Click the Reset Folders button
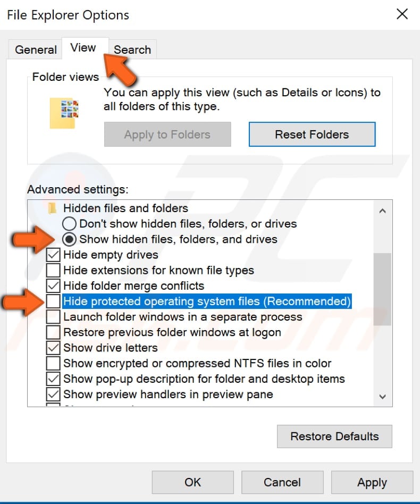The height and width of the screenshot is (504, 420). pyautogui.click(x=312, y=134)
